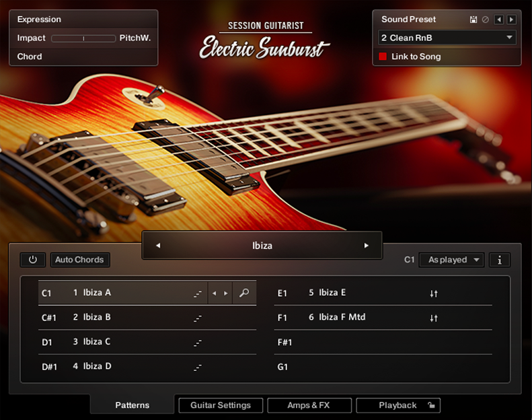
Task: Click the empty F#1 pattern slot
Action: tap(383, 342)
